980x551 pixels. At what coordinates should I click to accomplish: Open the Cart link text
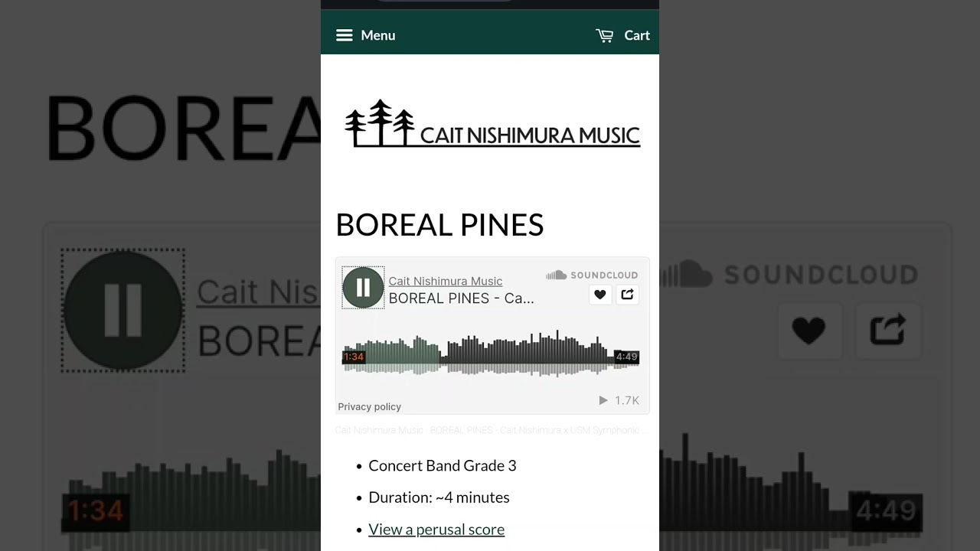pyautogui.click(x=637, y=35)
